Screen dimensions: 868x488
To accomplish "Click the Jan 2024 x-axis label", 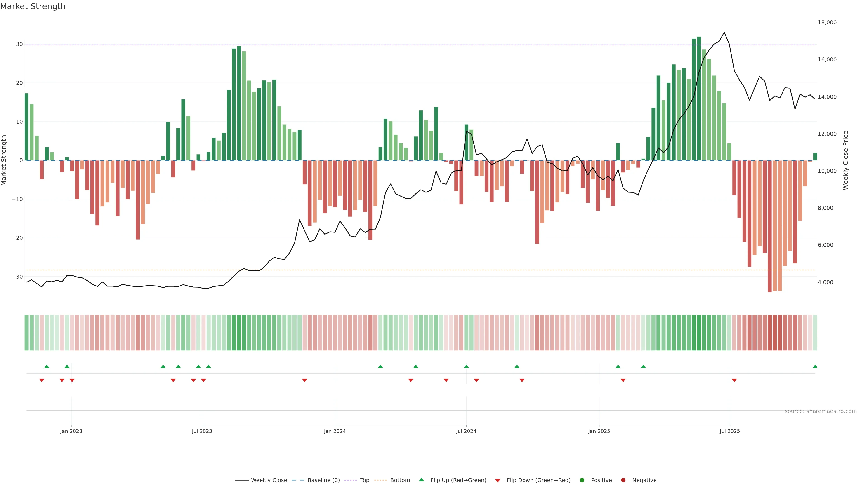I will (335, 431).
